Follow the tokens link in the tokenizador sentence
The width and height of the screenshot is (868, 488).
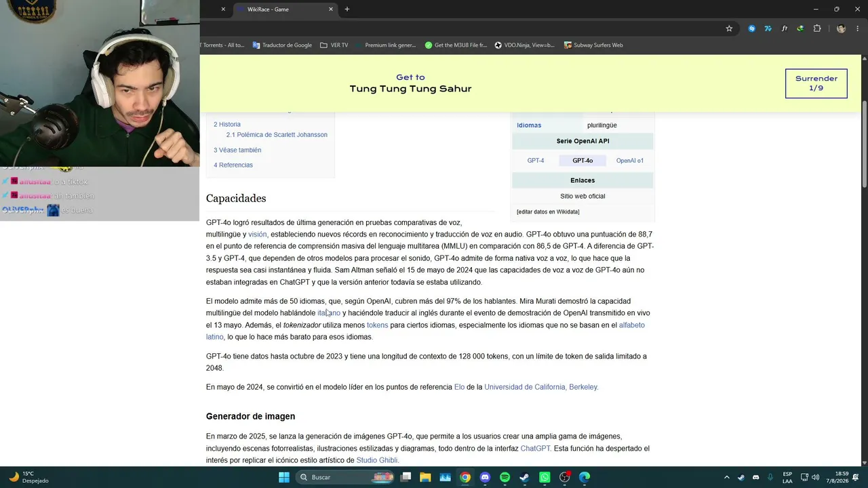pos(378,325)
